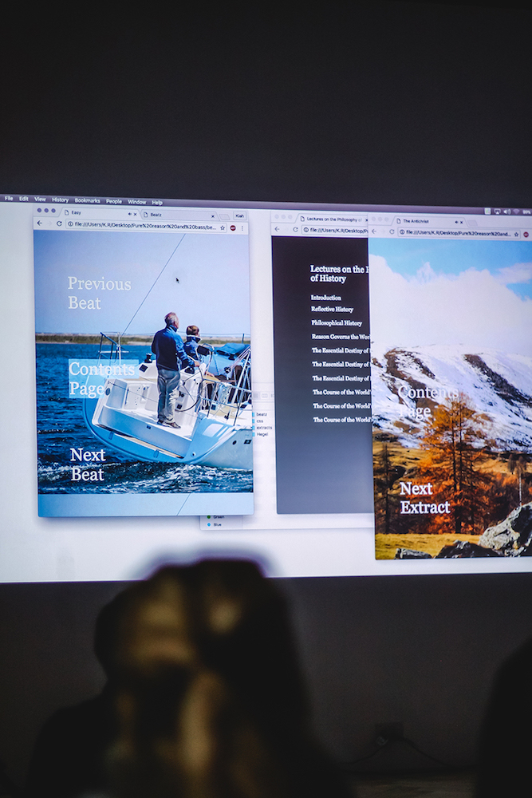The image size is (532, 798).
Task: Open the View menu
Action: point(40,199)
